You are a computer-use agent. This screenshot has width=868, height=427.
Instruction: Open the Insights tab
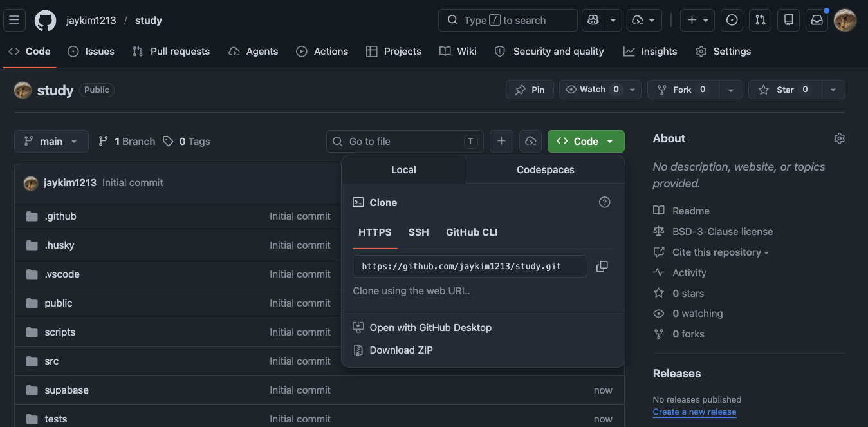[x=651, y=52]
